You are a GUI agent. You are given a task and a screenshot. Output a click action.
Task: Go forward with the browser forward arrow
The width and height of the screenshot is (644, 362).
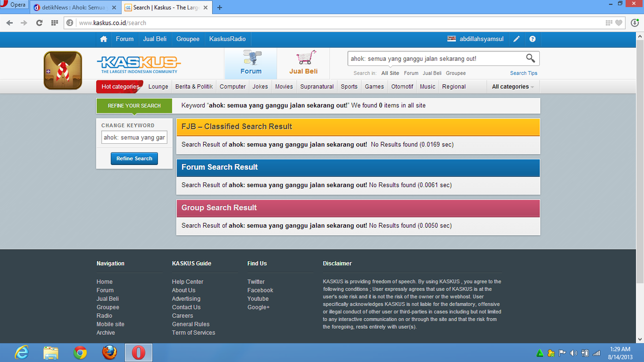(x=24, y=23)
